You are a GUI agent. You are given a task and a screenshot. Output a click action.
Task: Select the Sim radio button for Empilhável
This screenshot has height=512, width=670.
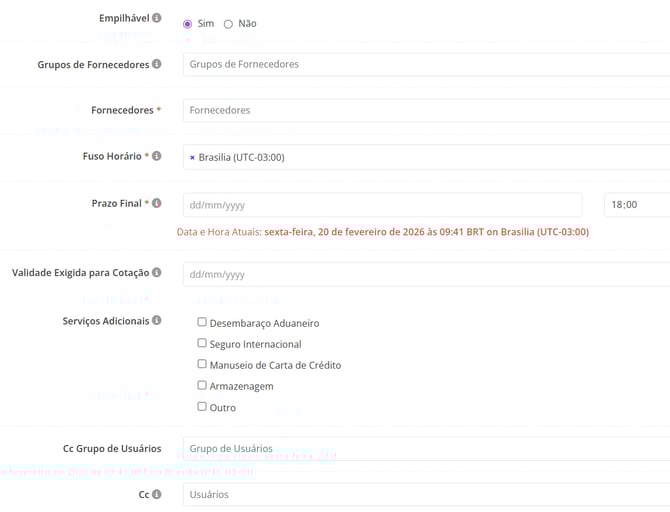click(188, 24)
